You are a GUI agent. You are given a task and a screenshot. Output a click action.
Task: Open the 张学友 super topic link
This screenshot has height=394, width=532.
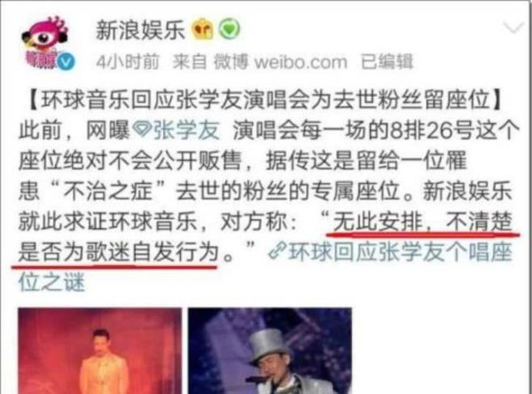coord(186,130)
